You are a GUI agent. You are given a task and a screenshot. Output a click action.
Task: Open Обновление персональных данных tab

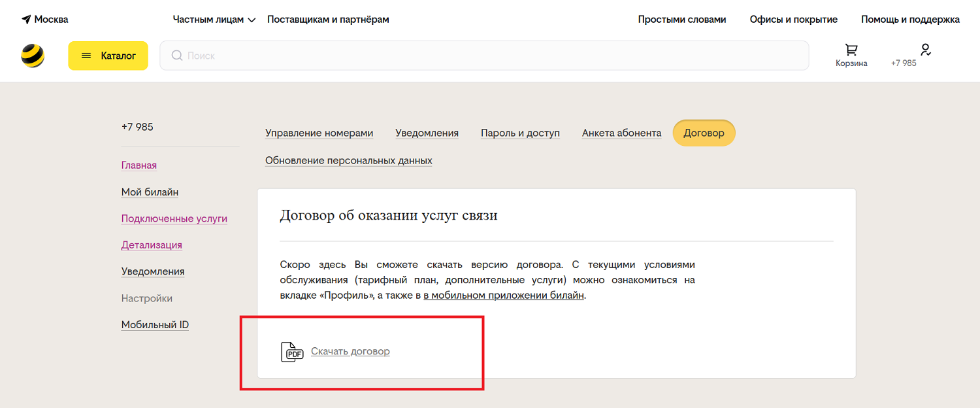348,160
